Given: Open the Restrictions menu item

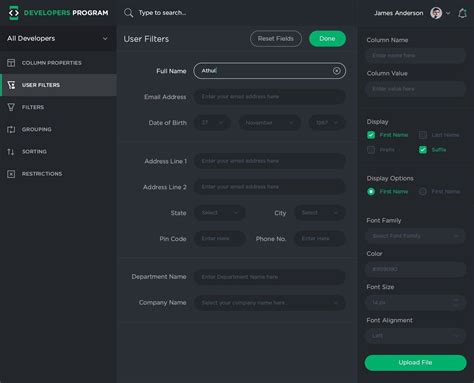Looking at the screenshot, I should 58,174.
